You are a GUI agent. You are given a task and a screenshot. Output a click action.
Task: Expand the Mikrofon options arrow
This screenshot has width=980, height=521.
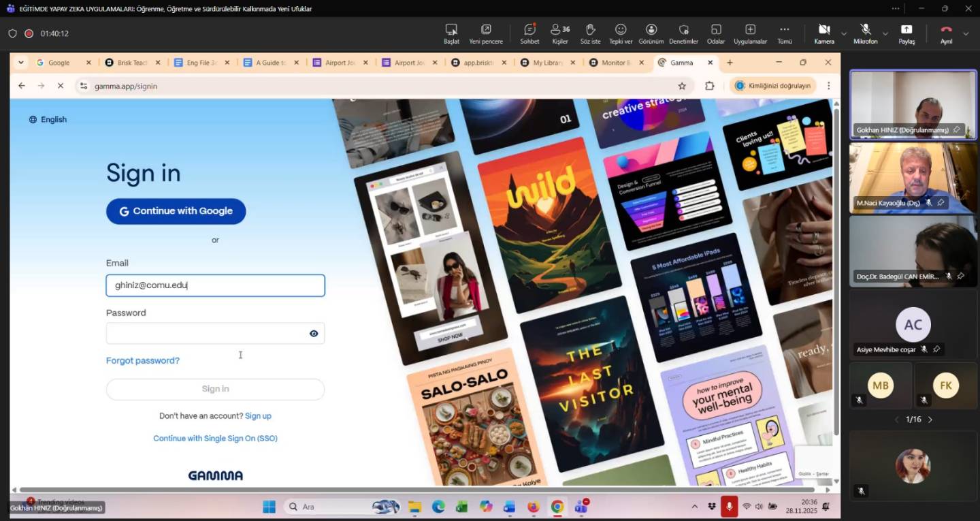[x=885, y=33]
